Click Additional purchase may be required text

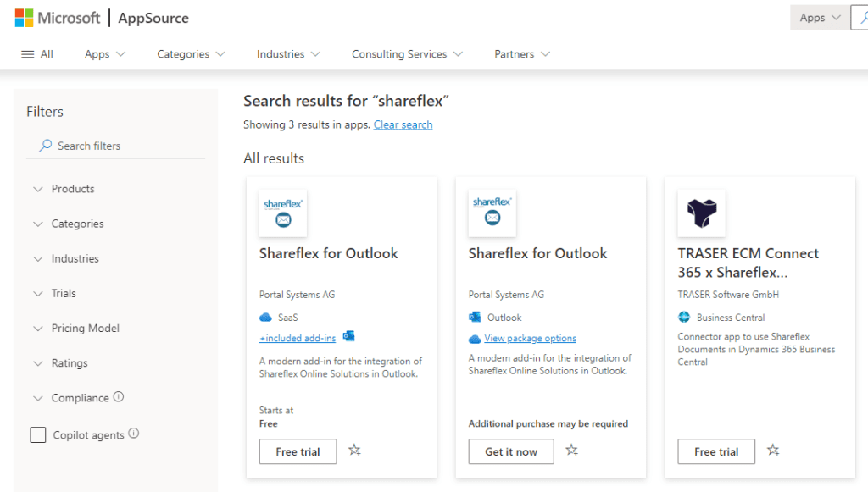pos(548,424)
